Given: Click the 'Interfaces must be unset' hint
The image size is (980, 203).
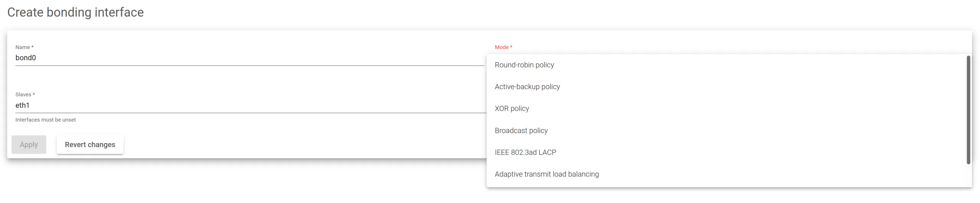Looking at the screenshot, I should click(46, 120).
